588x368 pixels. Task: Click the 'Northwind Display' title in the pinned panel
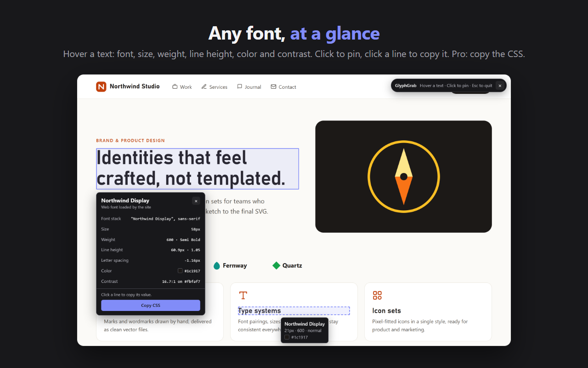[125, 201]
